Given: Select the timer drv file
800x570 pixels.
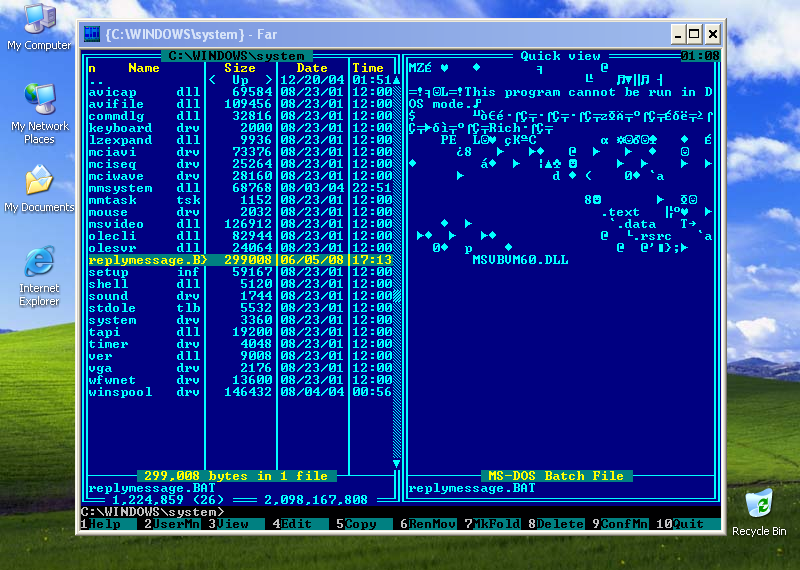Looking at the screenshot, I should [x=240, y=344].
